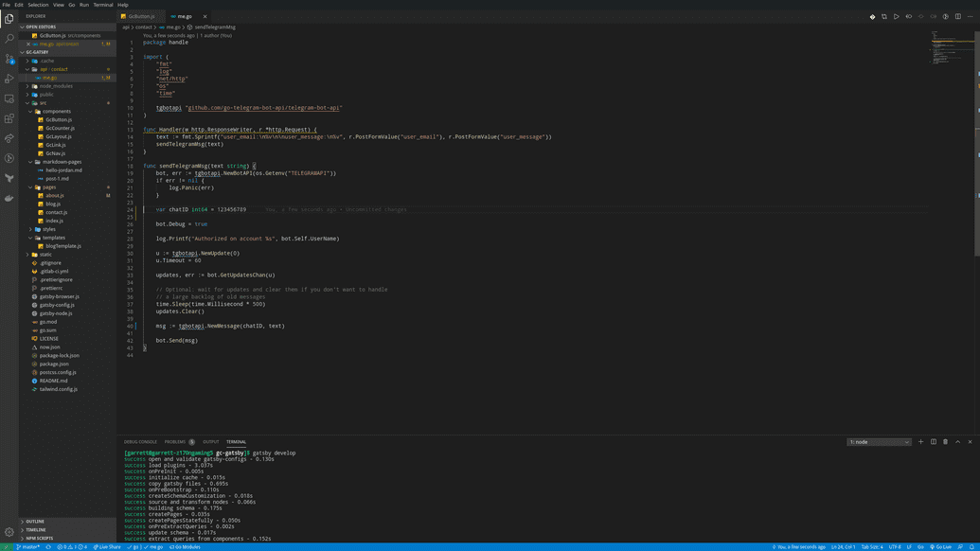Click the compare changes icon in editor toolbar

point(884,17)
